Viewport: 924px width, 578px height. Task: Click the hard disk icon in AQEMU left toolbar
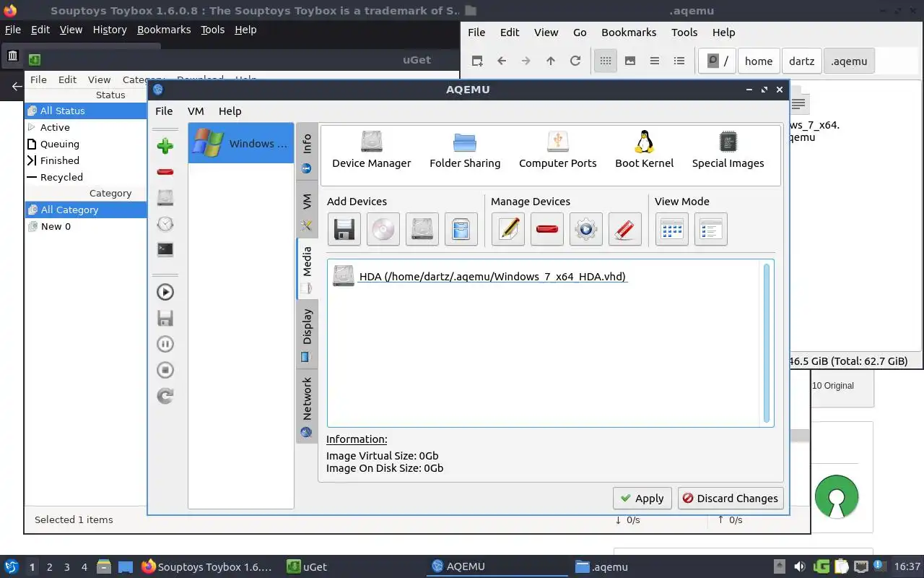[165, 198]
